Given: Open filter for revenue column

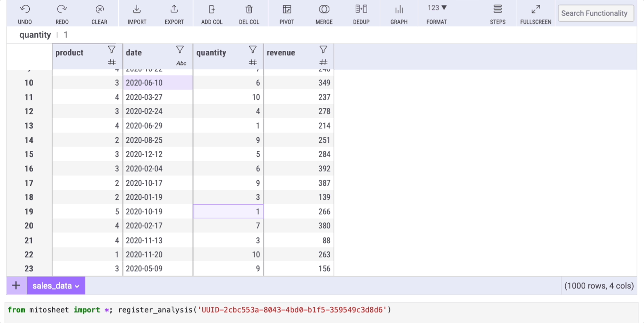Looking at the screenshot, I should (324, 50).
